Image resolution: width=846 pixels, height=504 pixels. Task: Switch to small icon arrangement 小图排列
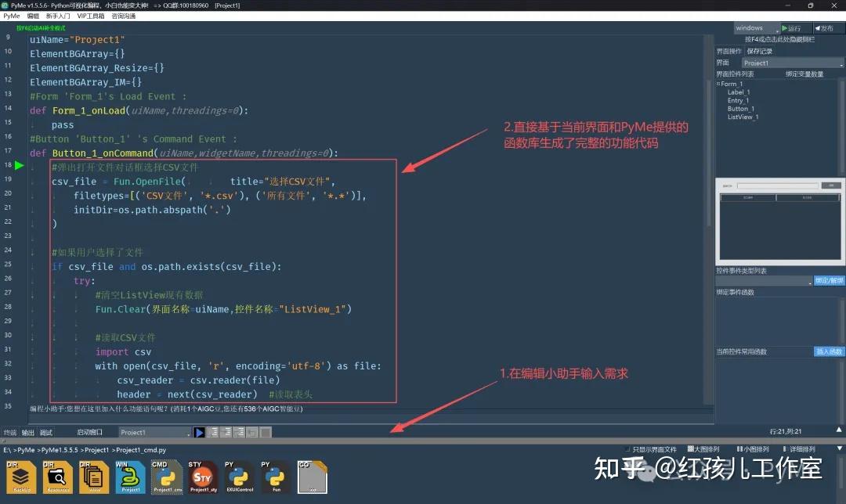pyautogui.click(x=753, y=449)
